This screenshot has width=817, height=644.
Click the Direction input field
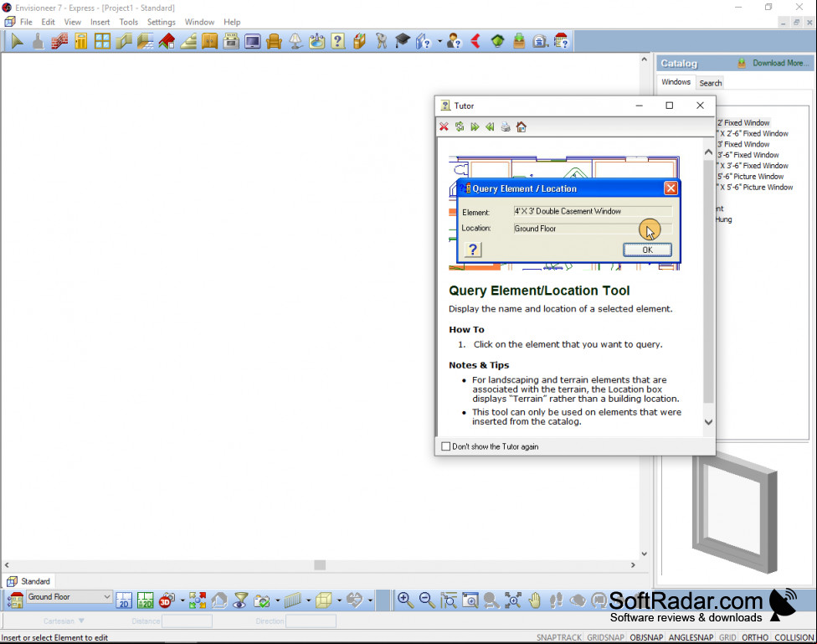[311, 621]
